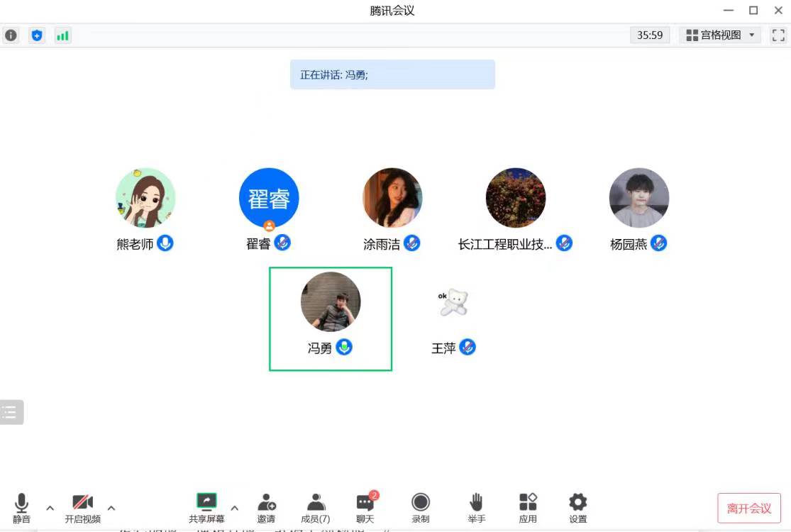The image size is (791, 532).
Task: Start 录制 recording
Action: (421, 508)
